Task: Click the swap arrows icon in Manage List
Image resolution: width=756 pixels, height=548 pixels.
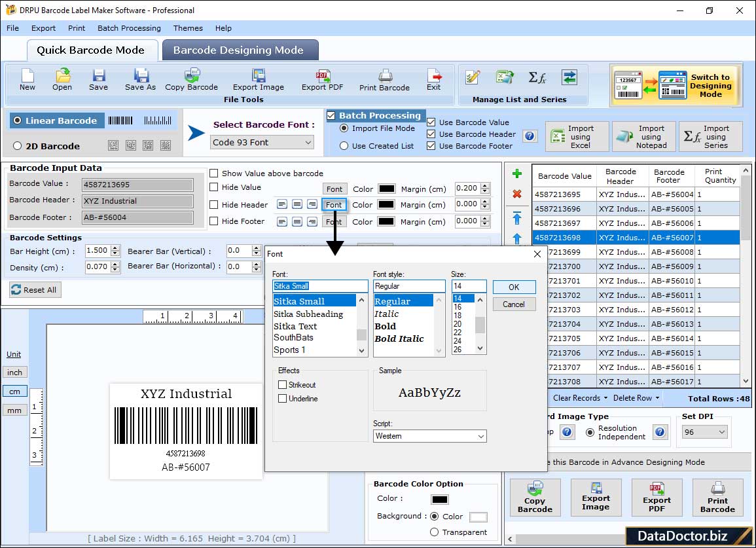Action: click(569, 77)
